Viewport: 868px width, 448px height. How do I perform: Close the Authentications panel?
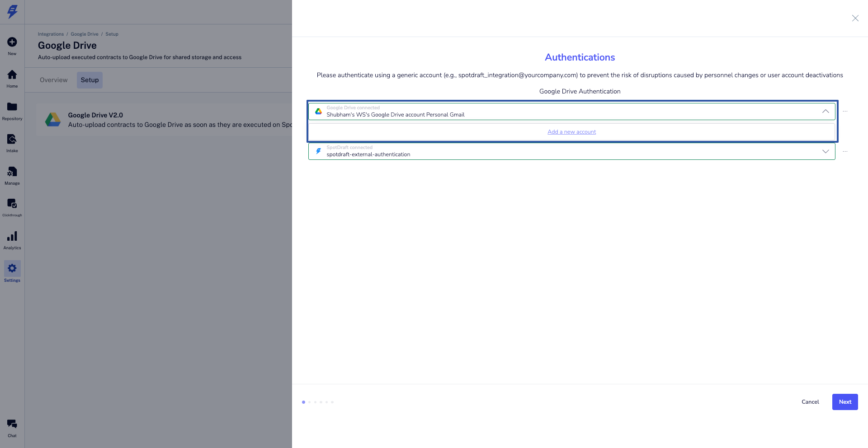point(855,18)
